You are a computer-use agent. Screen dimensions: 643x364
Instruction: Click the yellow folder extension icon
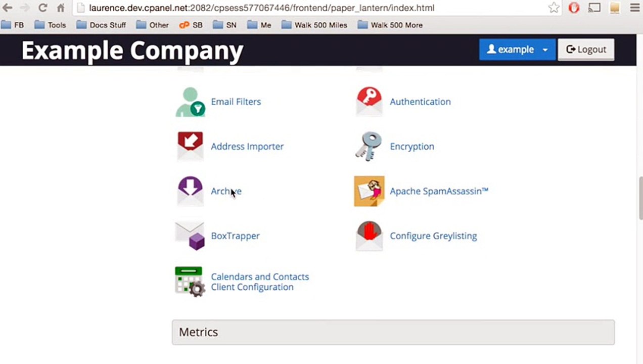615,8
